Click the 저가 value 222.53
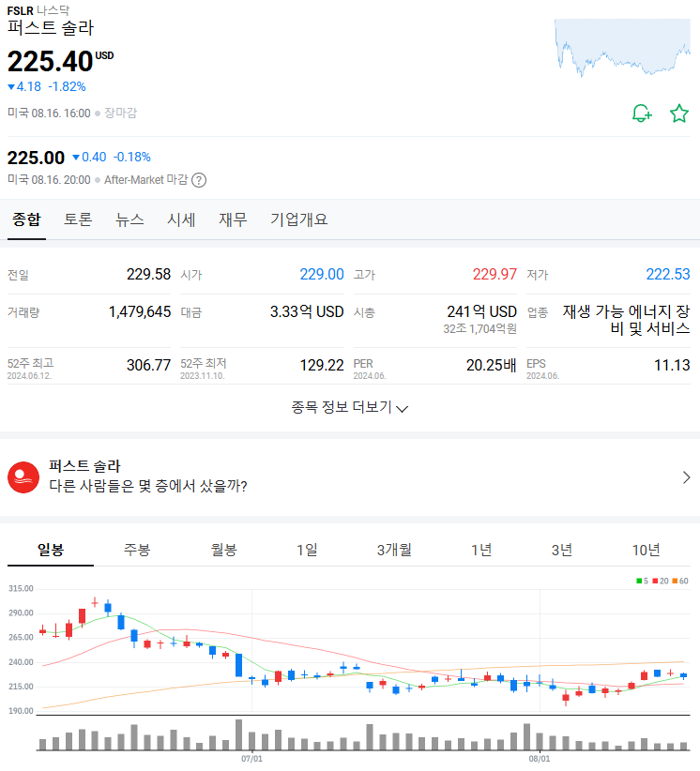700x771 pixels. click(x=668, y=275)
